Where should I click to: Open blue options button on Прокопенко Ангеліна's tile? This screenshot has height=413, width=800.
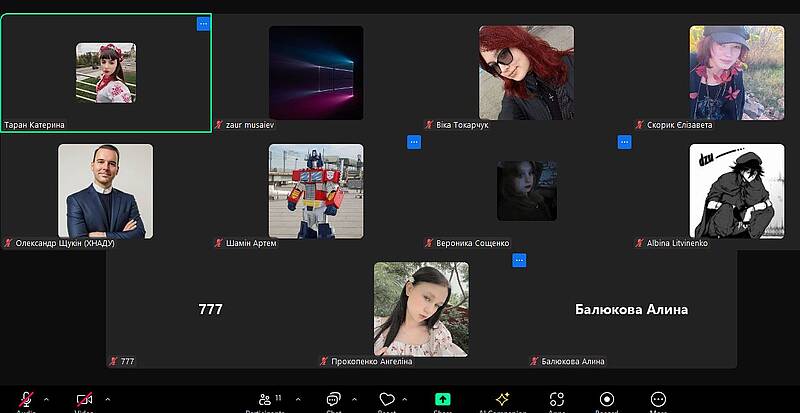(x=519, y=260)
